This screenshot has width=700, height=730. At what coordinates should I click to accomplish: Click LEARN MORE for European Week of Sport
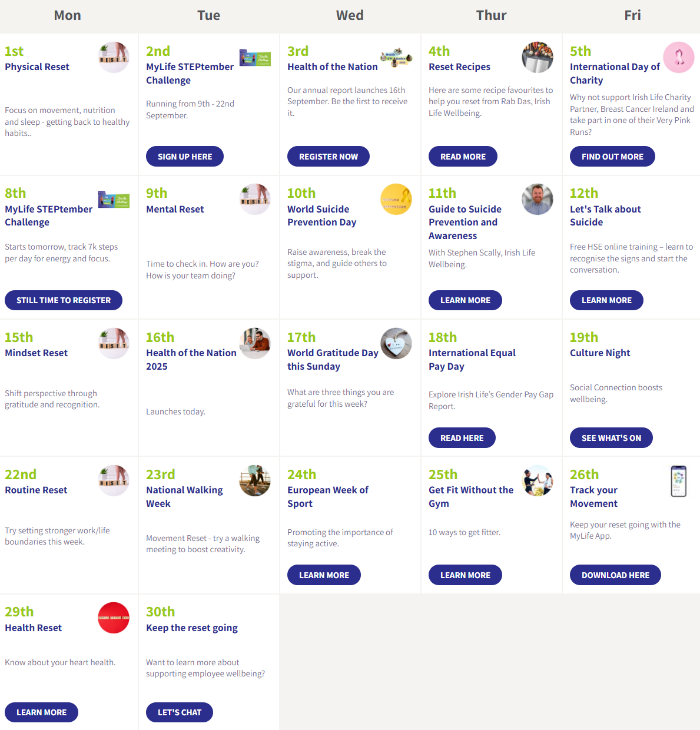point(324,575)
